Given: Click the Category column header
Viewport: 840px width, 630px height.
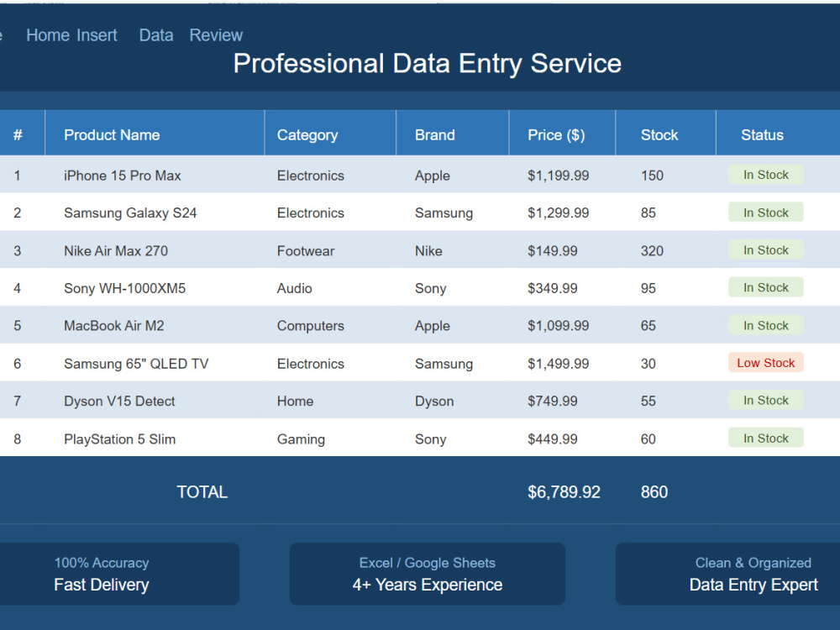Looking at the screenshot, I should click(x=330, y=134).
